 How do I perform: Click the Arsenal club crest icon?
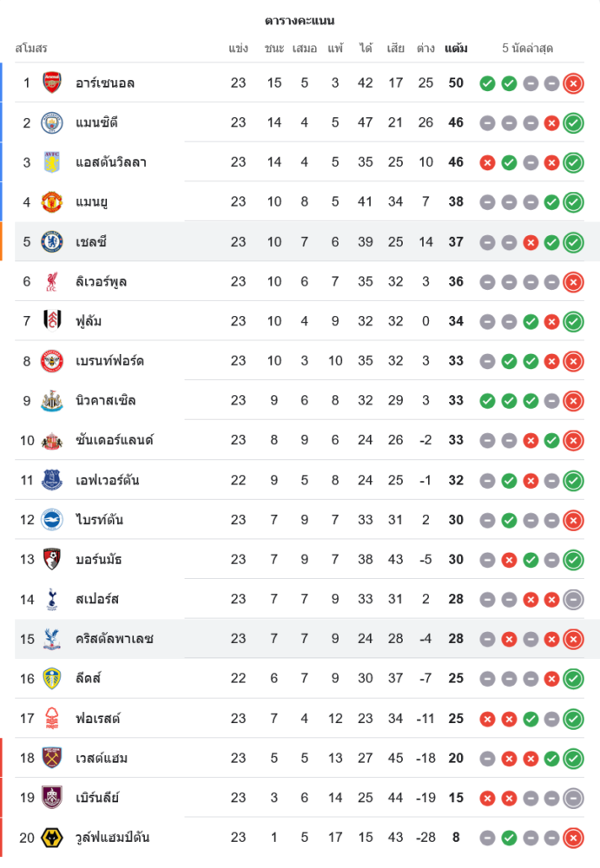click(52, 82)
